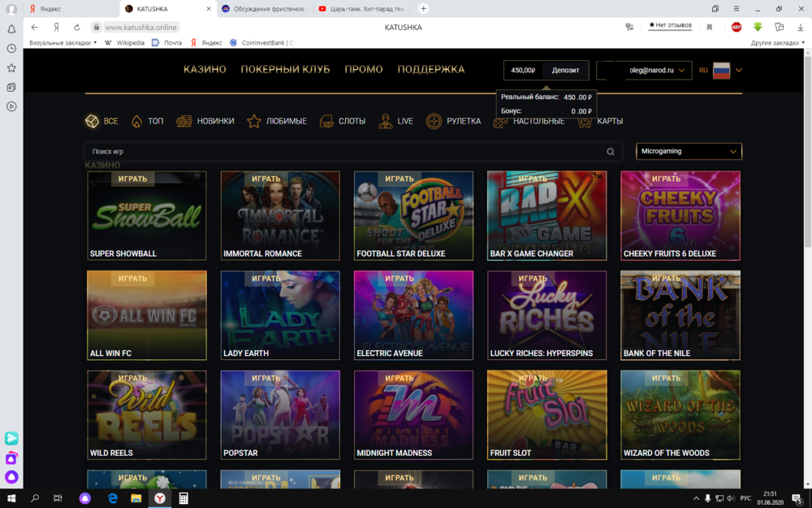Open the Bank of the Nile thumbnail
Image resolution: width=812 pixels, height=508 pixels.
tap(680, 315)
